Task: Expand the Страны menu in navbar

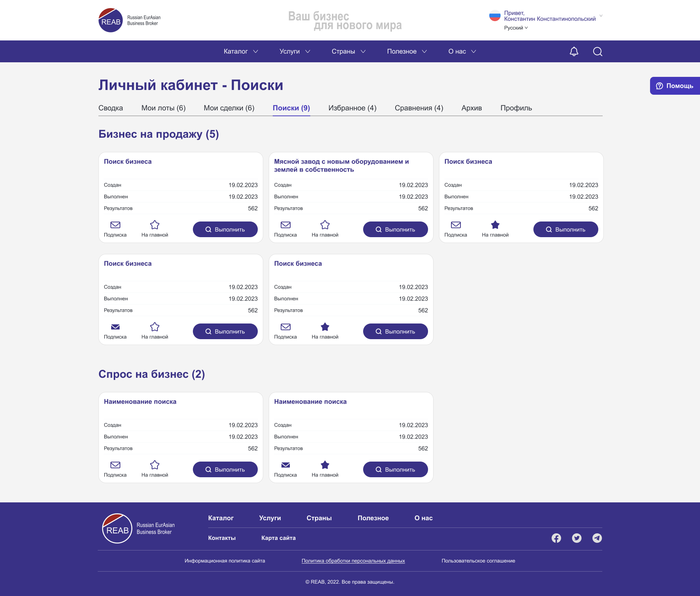Action: (x=348, y=51)
